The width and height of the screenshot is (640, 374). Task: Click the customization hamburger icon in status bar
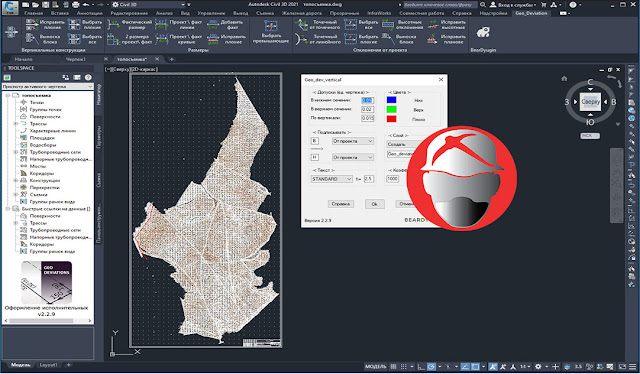(x=632, y=367)
